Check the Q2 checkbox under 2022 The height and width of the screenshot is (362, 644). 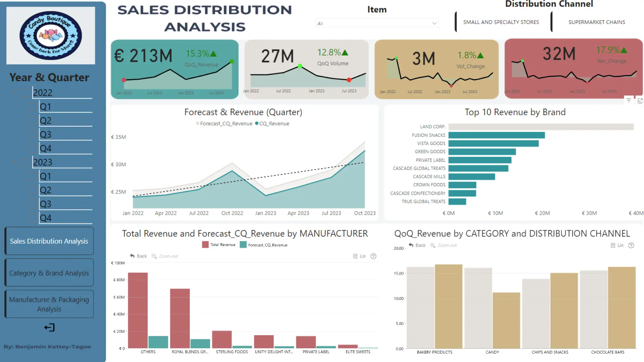point(32,121)
